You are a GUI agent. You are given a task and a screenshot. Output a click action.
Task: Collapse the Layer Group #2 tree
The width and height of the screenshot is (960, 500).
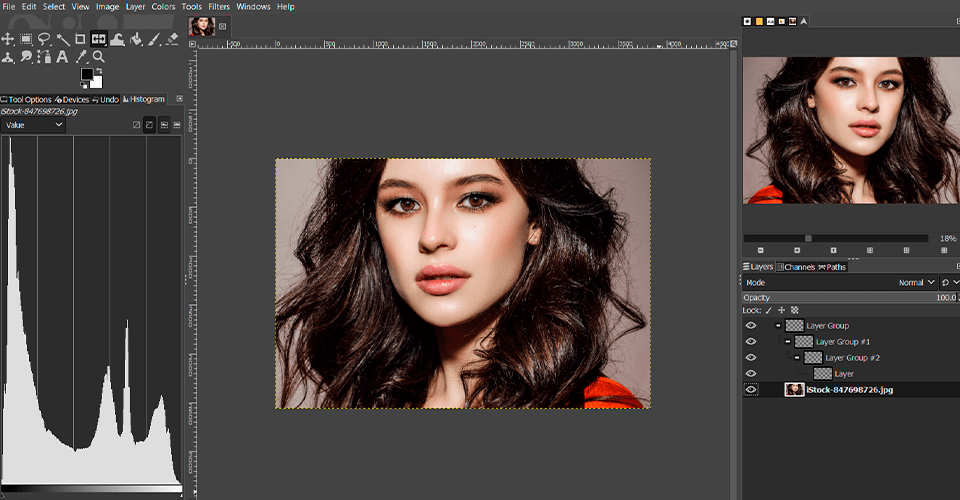coord(797,358)
